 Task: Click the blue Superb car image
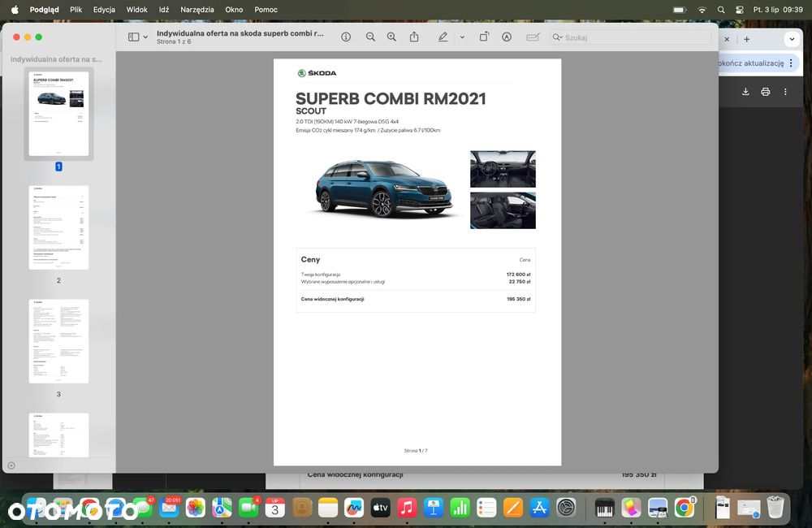383,188
